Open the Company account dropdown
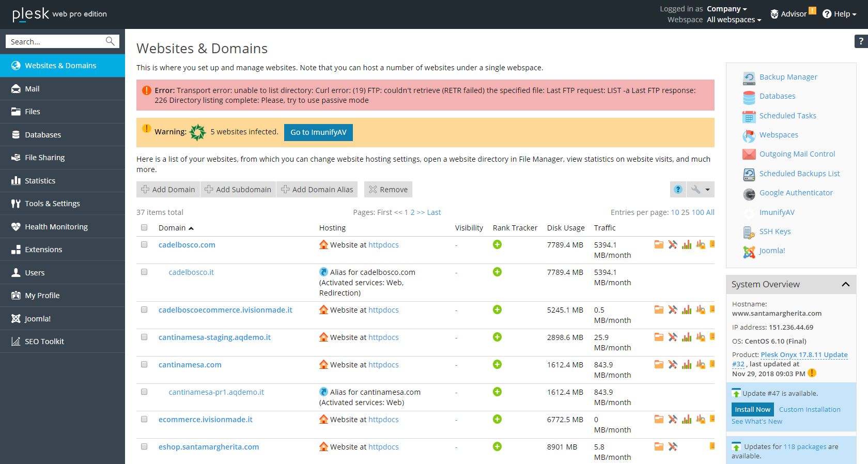868x464 pixels. pos(726,9)
